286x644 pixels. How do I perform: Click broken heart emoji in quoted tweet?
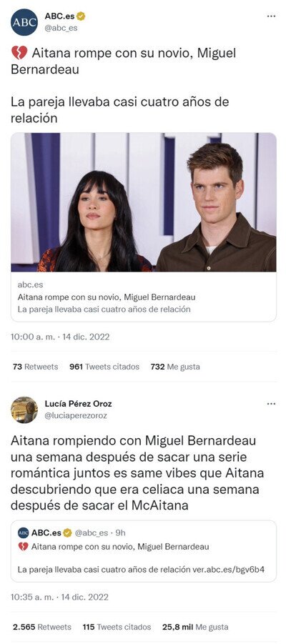pyautogui.click(x=24, y=547)
